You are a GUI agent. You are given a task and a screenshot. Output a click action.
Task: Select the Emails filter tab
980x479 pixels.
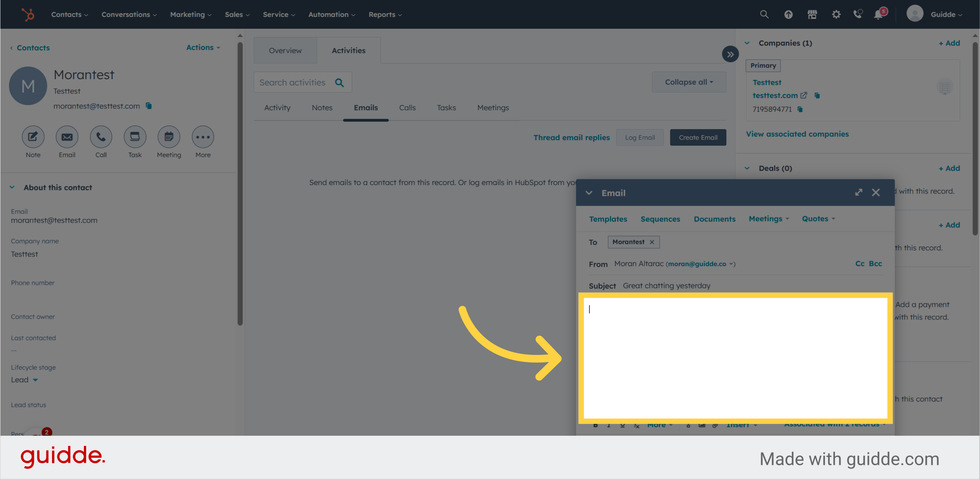366,108
